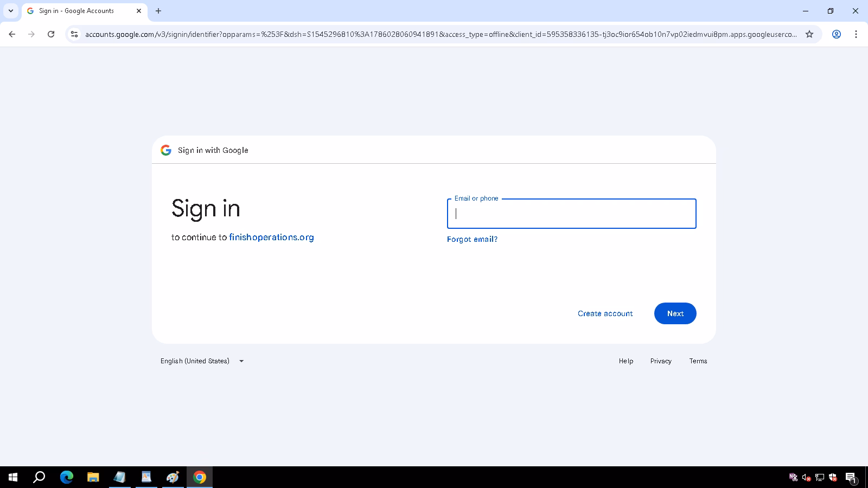This screenshot has height=488, width=868.
Task: View site information icon in address bar
Action: click(74, 34)
